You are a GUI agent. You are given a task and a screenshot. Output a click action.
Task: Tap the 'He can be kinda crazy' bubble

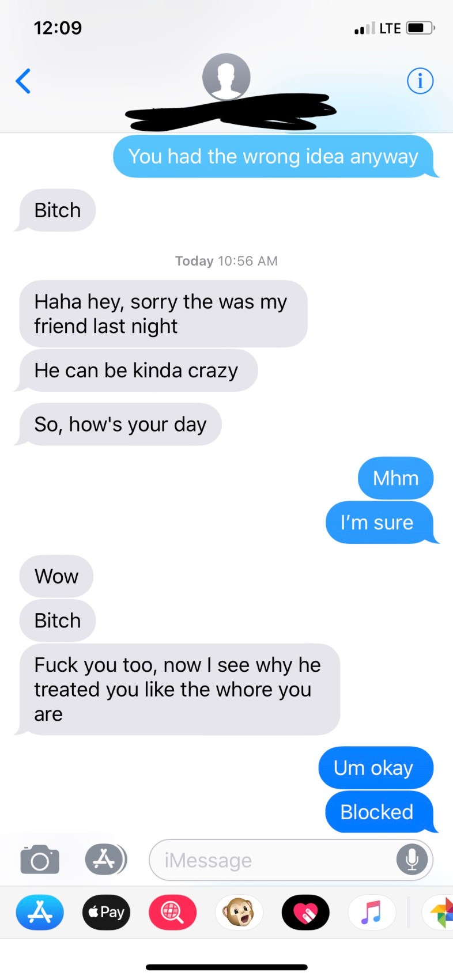point(137,370)
